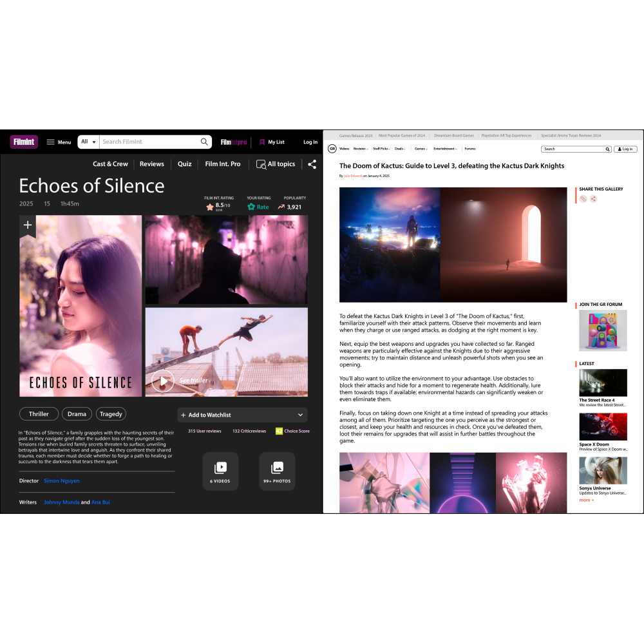Play the trailer on the video thumbnail
The width and height of the screenshot is (644, 644).
click(x=162, y=381)
